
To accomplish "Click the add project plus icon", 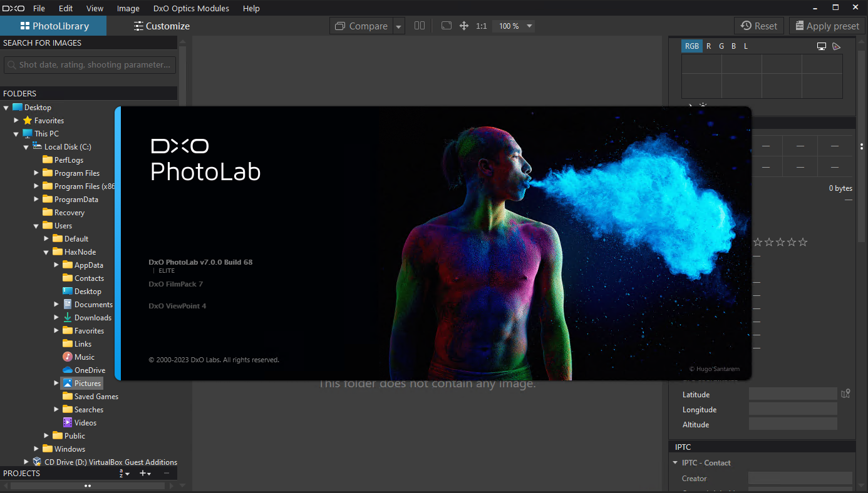I will [x=145, y=474].
